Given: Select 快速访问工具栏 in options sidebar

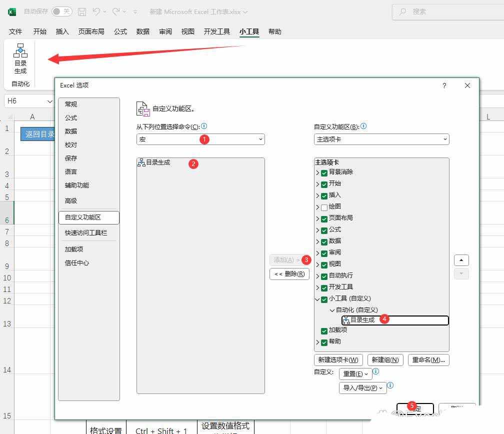Looking at the screenshot, I should (x=86, y=232).
